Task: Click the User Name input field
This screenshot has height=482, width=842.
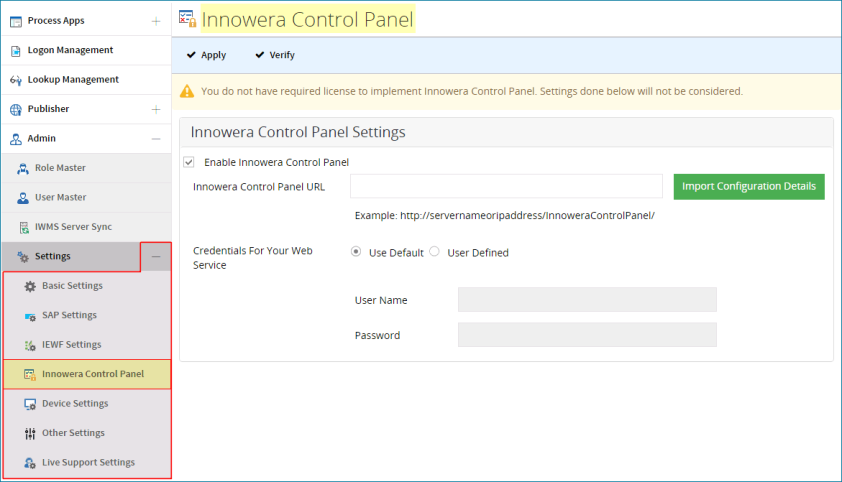Action: point(587,300)
